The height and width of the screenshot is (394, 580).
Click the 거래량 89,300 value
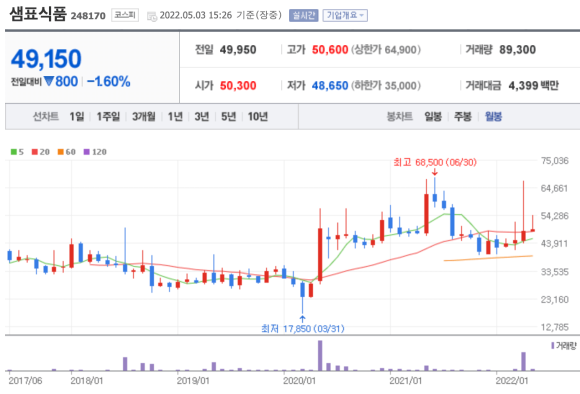[517, 50]
